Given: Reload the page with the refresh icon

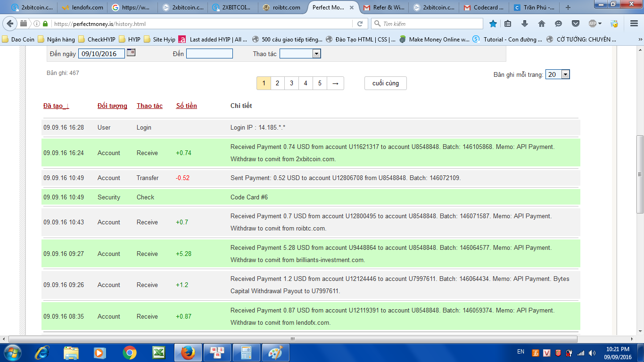Looking at the screenshot, I should [360, 24].
